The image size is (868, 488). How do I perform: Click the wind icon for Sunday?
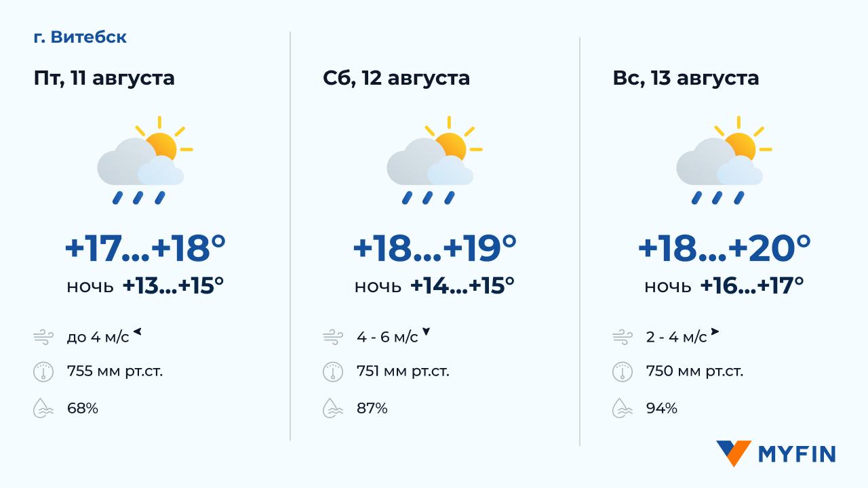[623, 337]
